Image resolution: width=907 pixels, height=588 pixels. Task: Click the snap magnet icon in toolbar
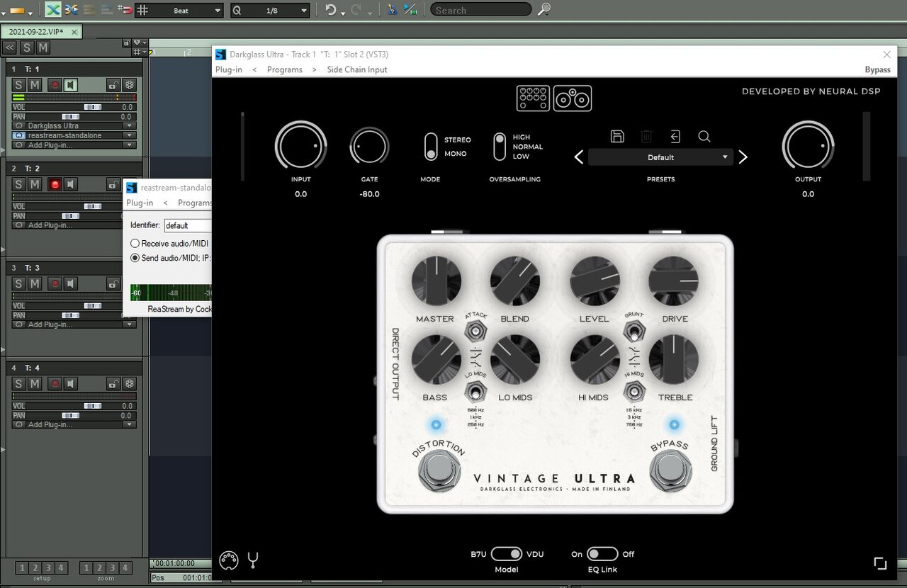125,10
